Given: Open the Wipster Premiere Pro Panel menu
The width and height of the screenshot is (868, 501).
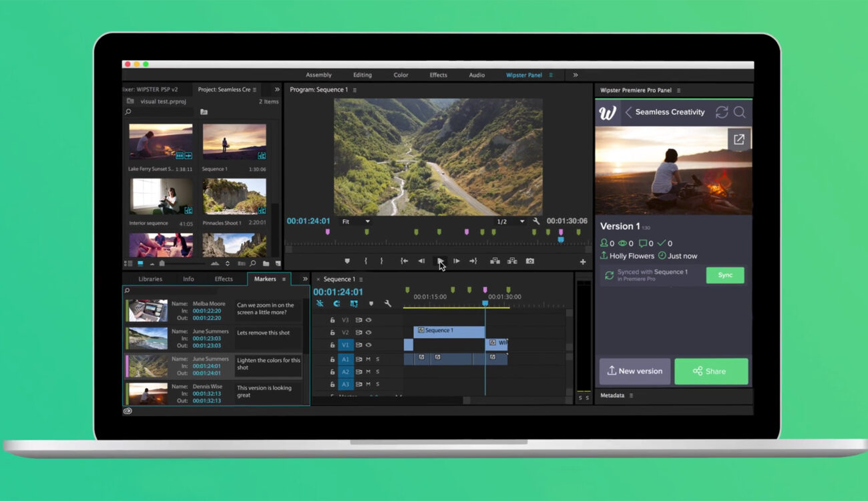Looking at the screenshot, I should pos(678,90).
